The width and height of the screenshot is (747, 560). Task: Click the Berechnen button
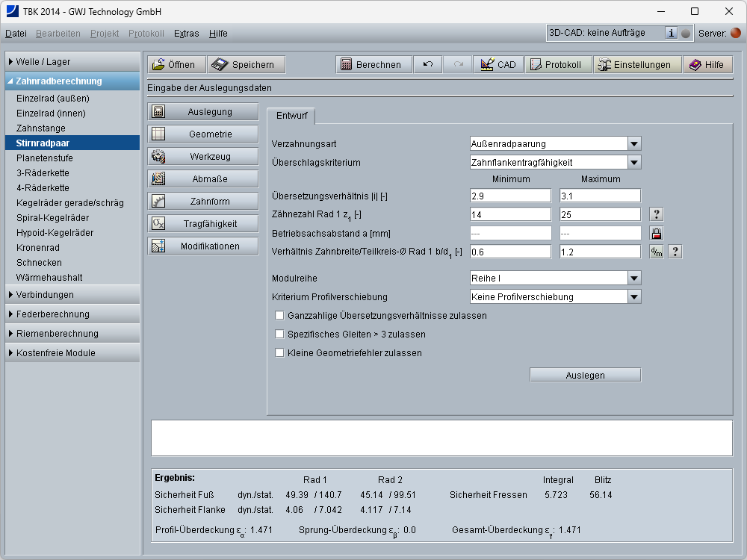tap(373, 65)
